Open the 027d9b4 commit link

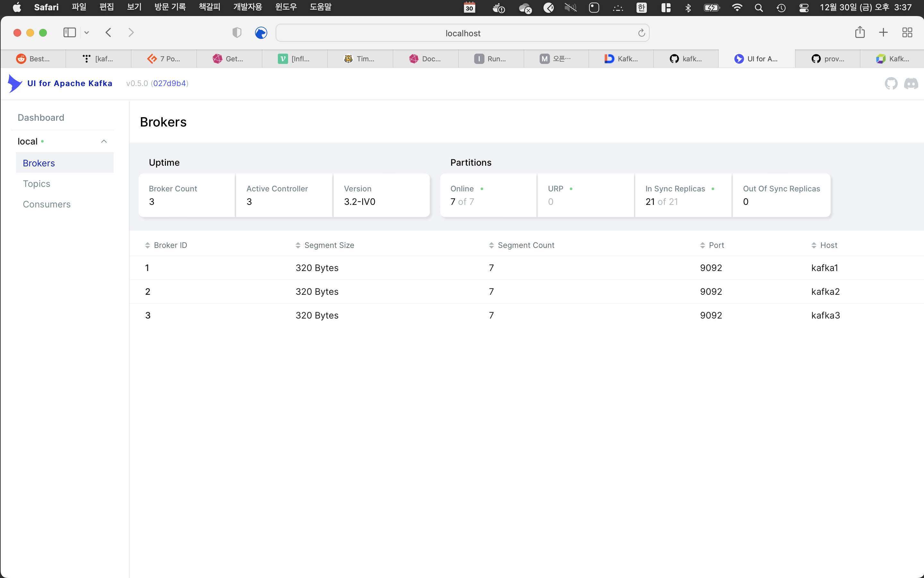(169, 83)
